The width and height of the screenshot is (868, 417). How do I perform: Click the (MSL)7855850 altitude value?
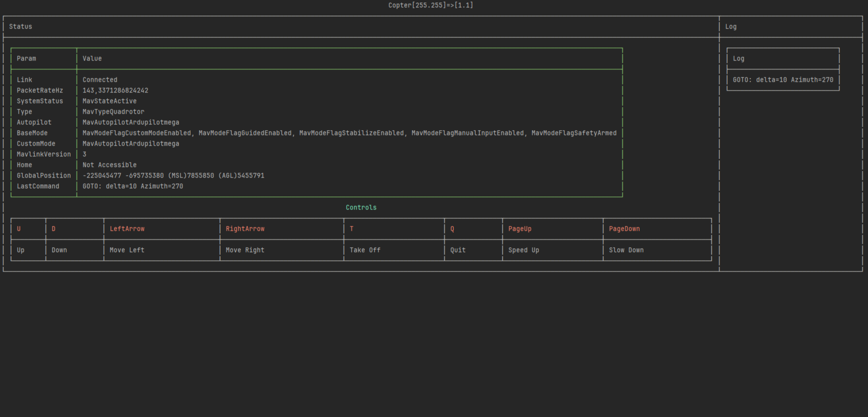coord(191,176)
